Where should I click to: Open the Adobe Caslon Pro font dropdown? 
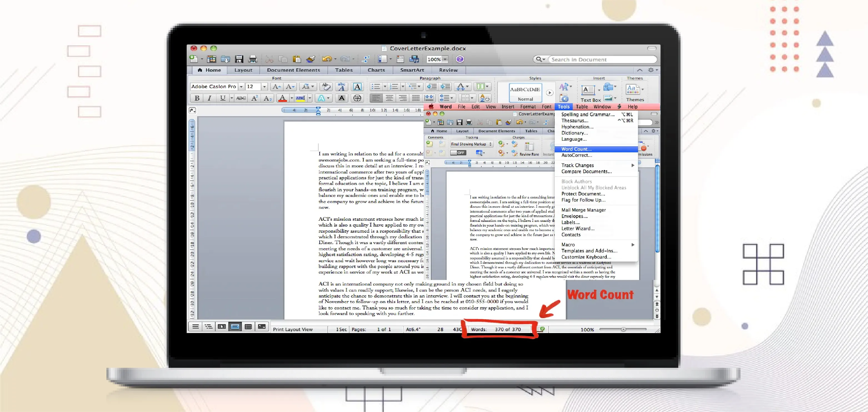(x=241, y=87)
